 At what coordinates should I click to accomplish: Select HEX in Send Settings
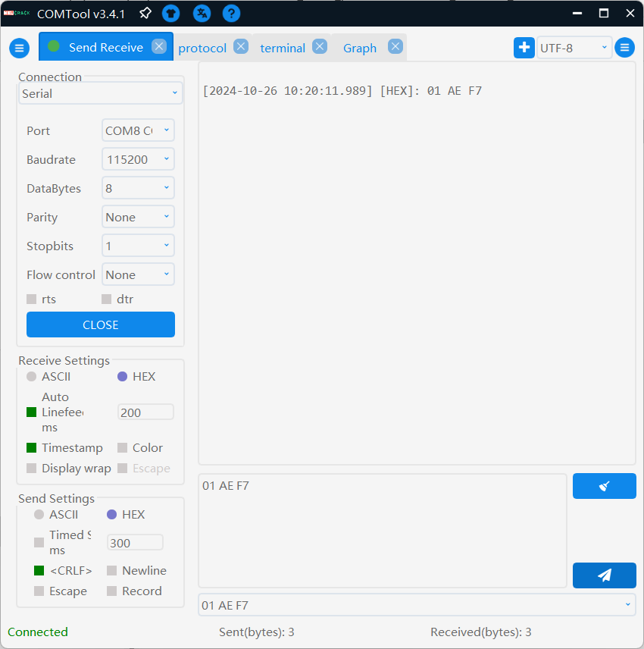(111, 515)
